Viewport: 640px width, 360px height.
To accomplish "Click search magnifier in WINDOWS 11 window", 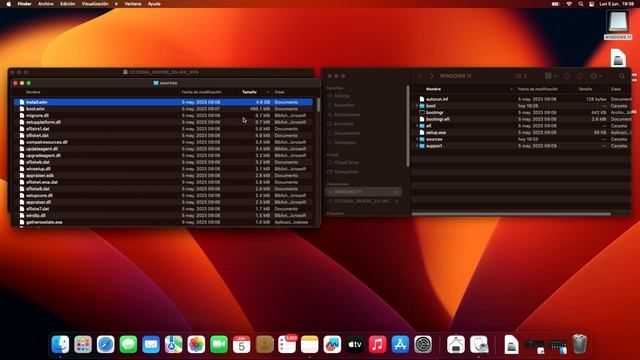I will (x=622, y=76).
